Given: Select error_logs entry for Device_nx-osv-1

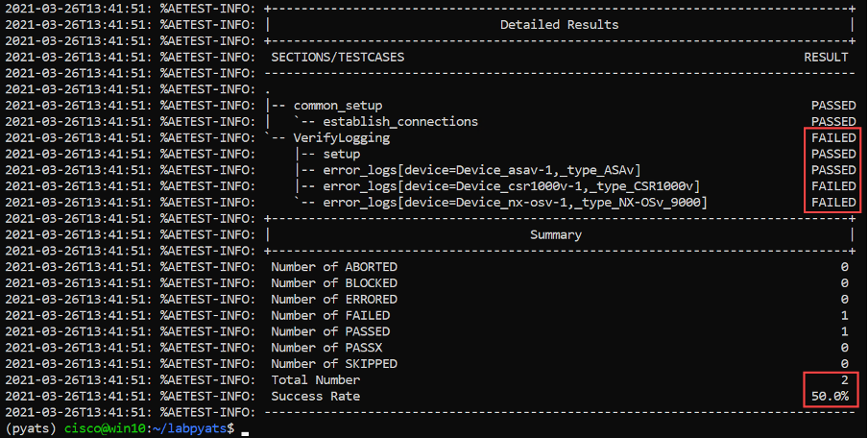Looking at the screenshot, I should (x=515, y=202).
